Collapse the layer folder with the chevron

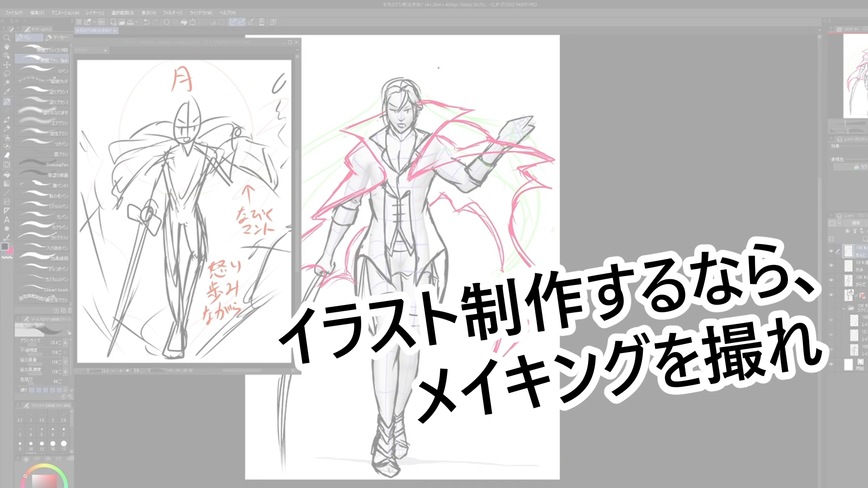[844, 308]
